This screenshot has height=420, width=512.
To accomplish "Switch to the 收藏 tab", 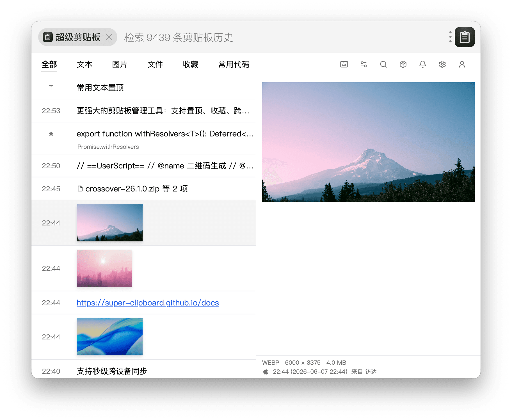I will pos(190,64).
